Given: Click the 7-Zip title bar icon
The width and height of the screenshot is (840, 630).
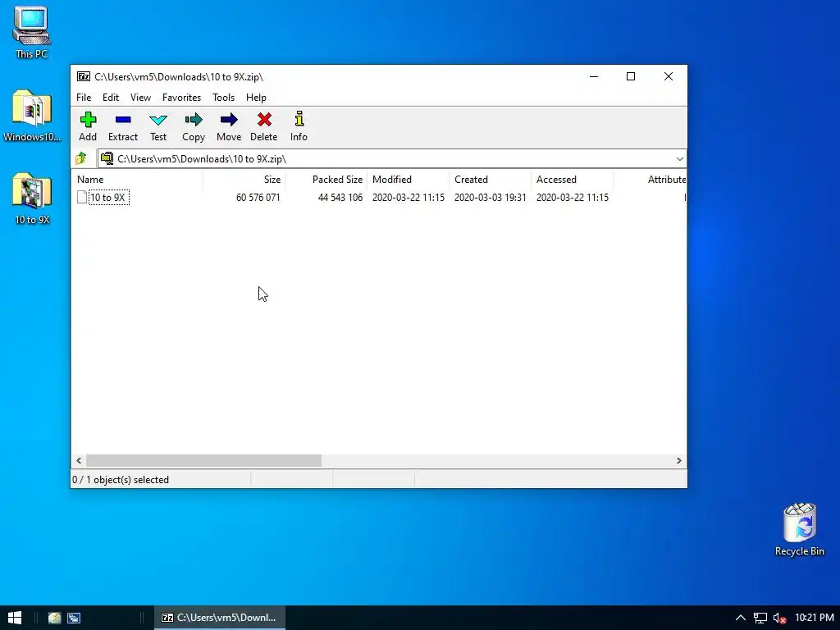Looking at the screenshot, I should click(x=84, y=76).
